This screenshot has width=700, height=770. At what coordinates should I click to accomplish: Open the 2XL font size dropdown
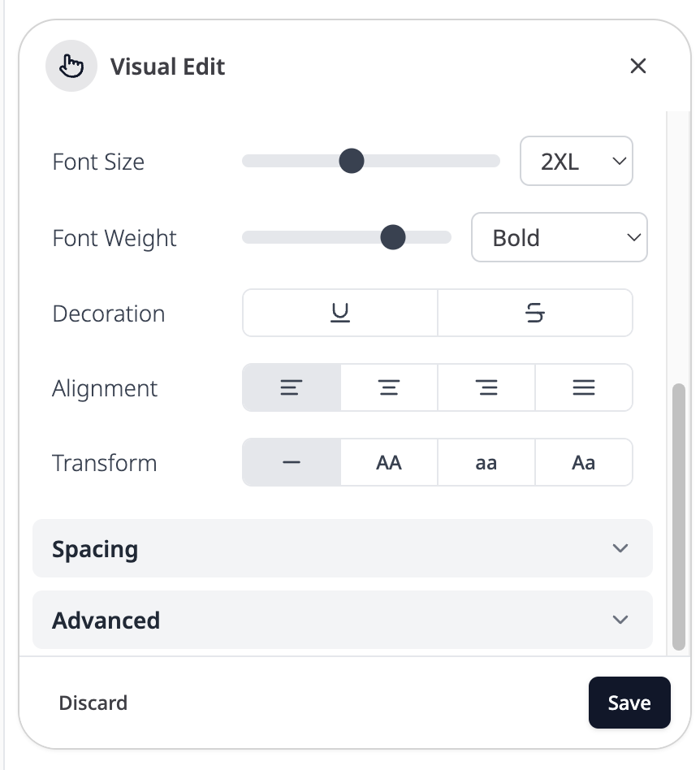[576, 162]
